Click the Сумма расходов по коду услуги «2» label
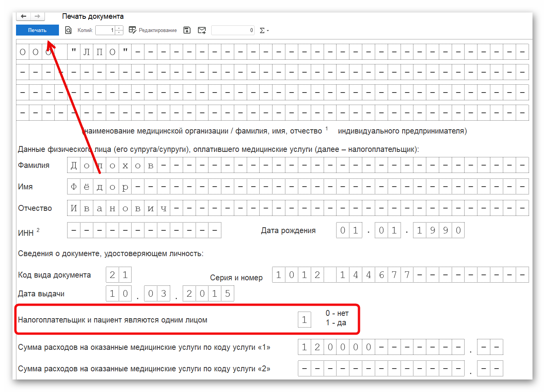Image resolution: width=545 pixels, height=392 pixels. 144,369
